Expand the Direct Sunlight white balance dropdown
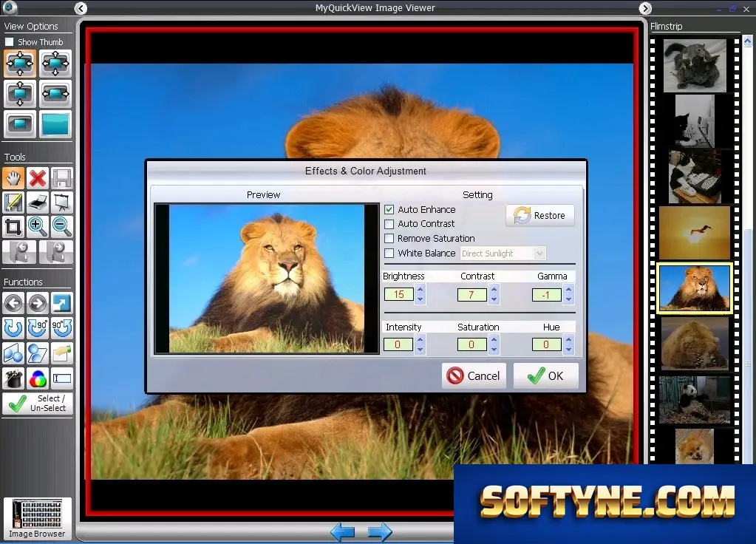The width and height of the screenshot is (756, 544). click(539, 254)
